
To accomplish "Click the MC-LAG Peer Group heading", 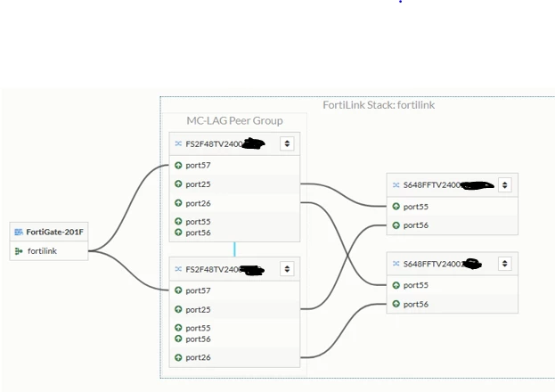I will coord(234,121).
